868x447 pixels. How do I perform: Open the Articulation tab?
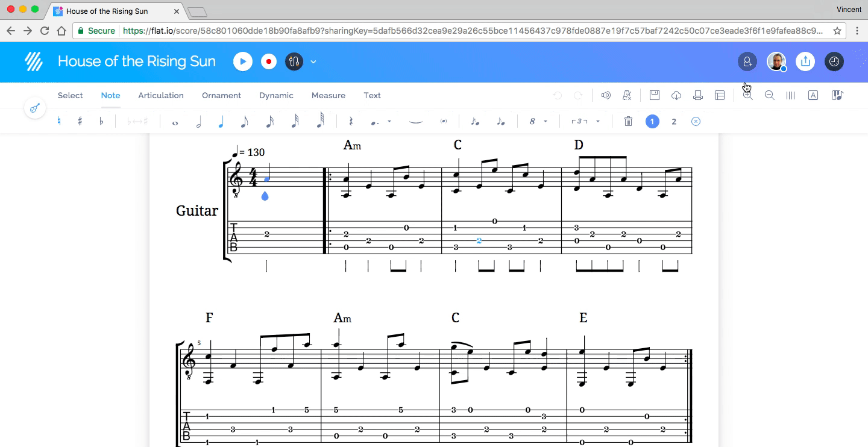(161, 95)
